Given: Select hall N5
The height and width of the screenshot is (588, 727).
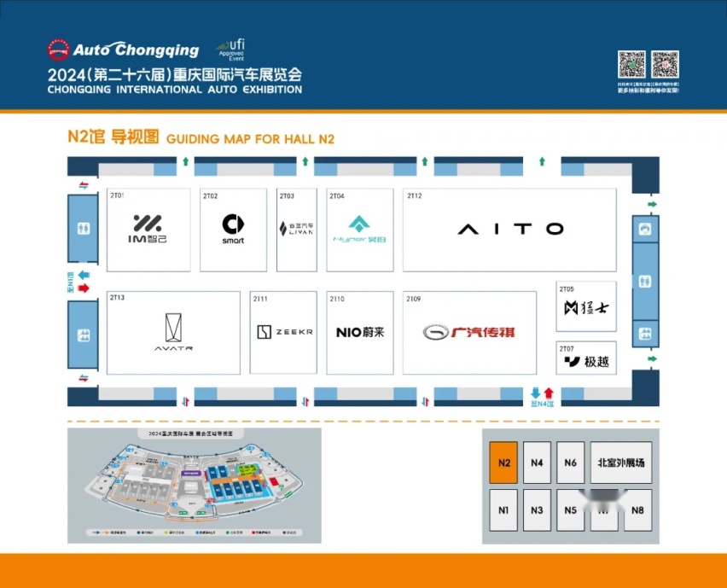Looking at the screenshot, I should tap(570, 510).
